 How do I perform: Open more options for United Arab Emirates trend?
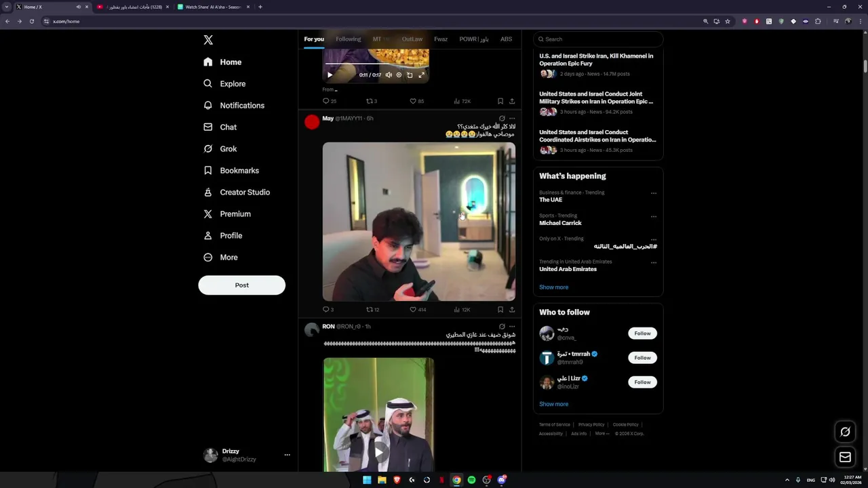[654, 263]
